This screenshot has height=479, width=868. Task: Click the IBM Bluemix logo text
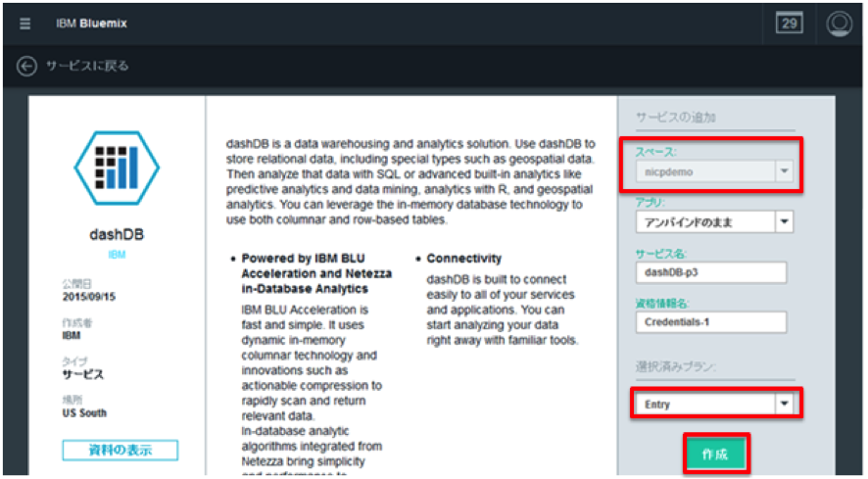(x=91, y=23)
